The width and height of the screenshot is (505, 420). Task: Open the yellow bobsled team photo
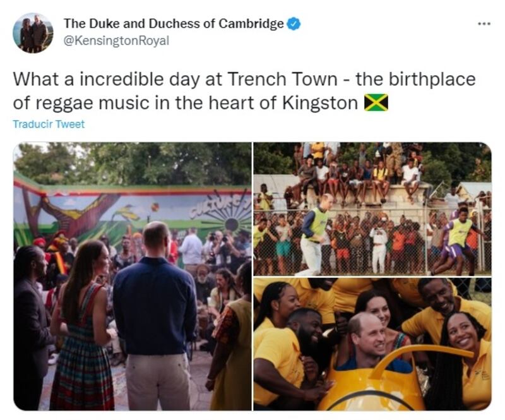tap(372, 344)
